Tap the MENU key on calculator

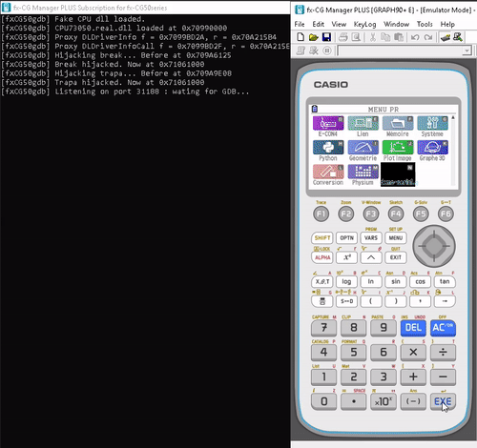pos(396,237)
